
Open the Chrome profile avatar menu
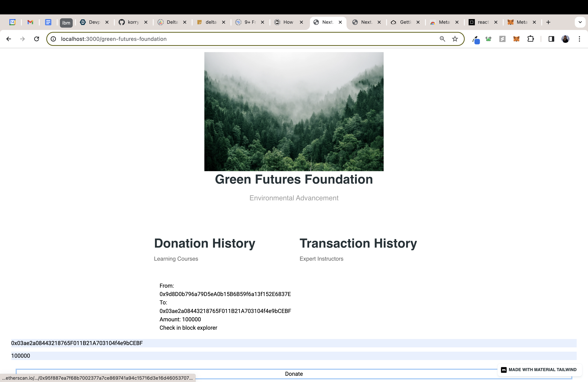(x=565, y=39)
